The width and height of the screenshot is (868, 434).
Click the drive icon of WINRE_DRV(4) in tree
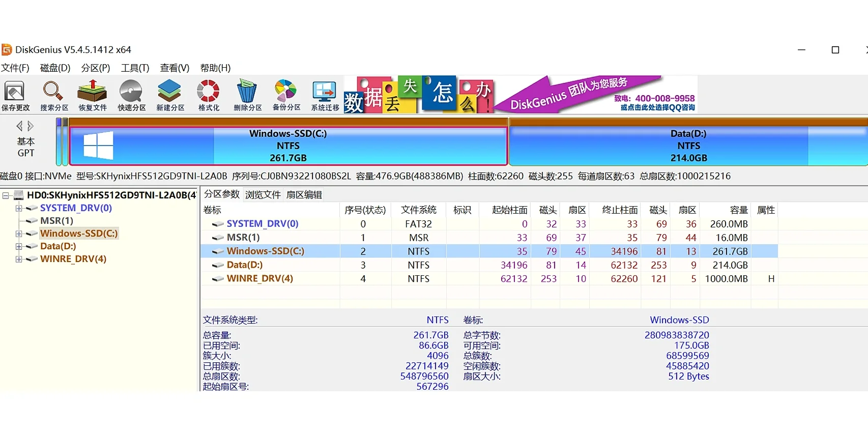[x=32, y=259]
